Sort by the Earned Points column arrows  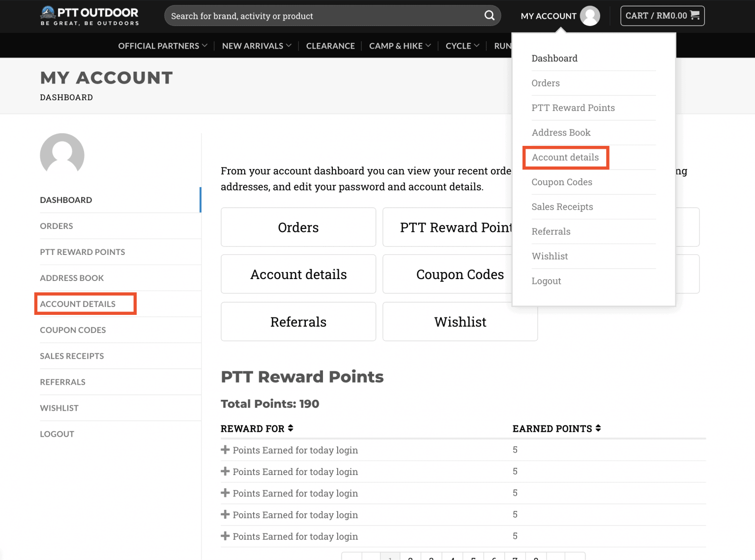point(598,428)
